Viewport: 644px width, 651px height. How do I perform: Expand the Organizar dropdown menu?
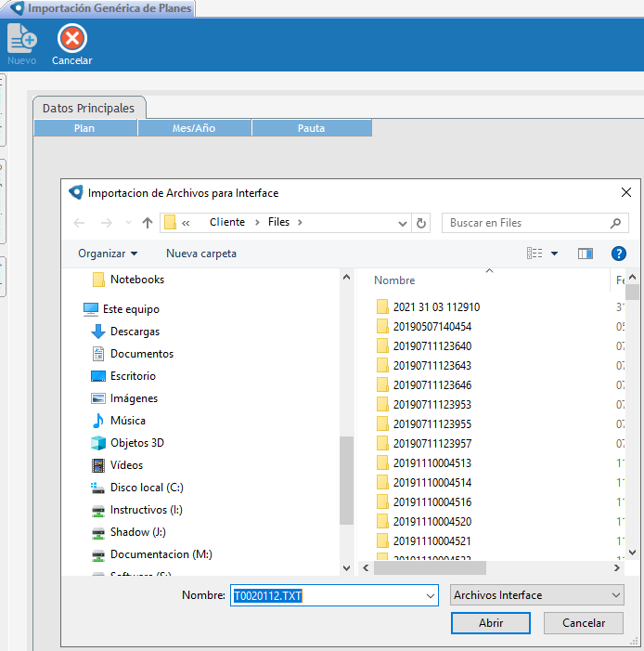click(108, 254)
